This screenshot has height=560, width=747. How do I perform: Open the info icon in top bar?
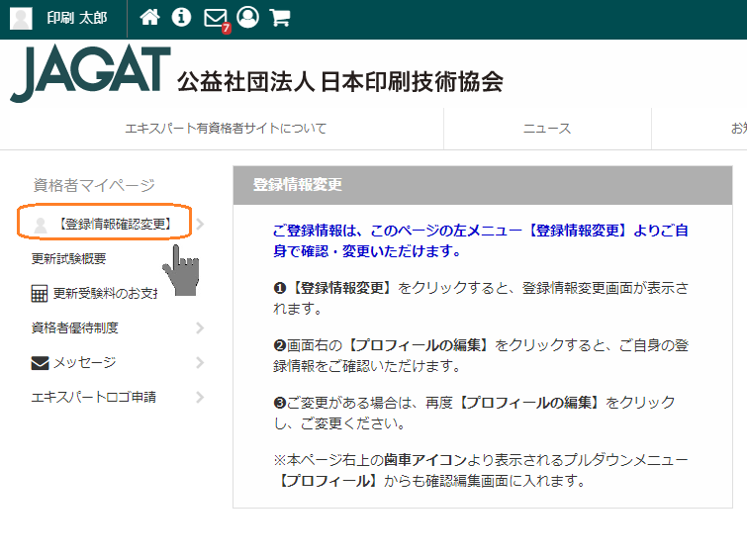[x=181, y=18]
